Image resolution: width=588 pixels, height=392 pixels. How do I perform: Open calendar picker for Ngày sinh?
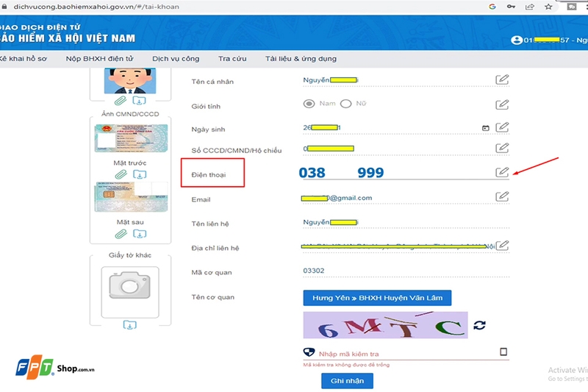tap(486, 128)
